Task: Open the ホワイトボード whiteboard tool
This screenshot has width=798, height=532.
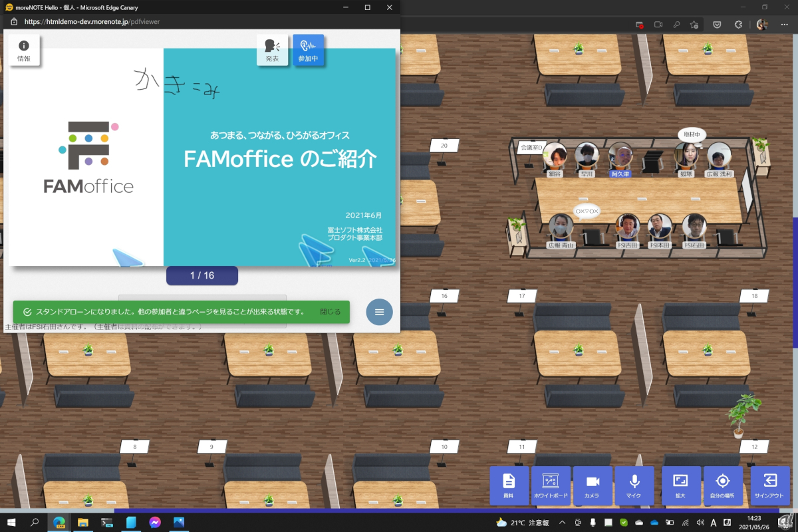Action: (x=551, y=485)
